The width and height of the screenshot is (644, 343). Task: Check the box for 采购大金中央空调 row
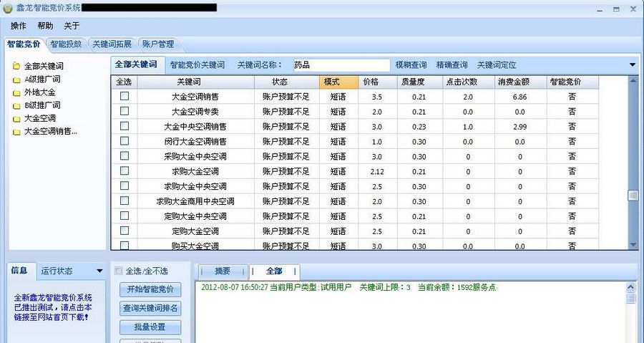[125, 155]
